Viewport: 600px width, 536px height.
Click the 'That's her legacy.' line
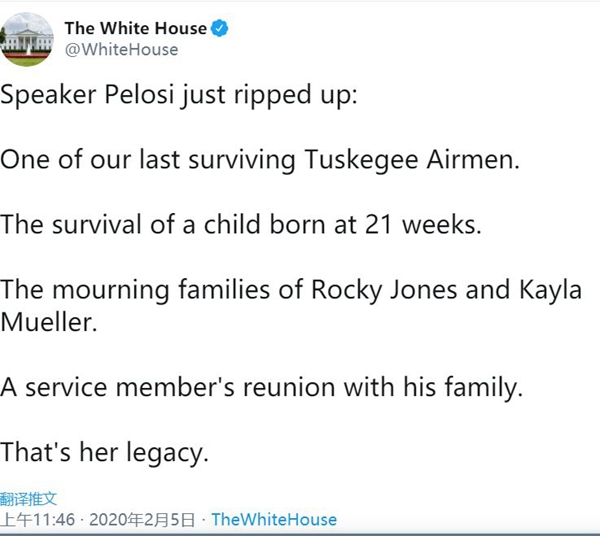click(104, 450)
